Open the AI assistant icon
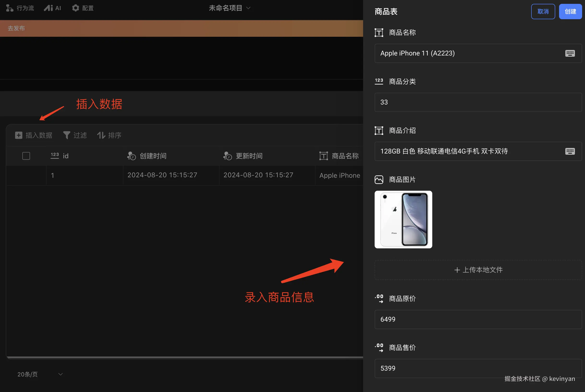Viewport: 585px width, 392px height. coord(49,8)
